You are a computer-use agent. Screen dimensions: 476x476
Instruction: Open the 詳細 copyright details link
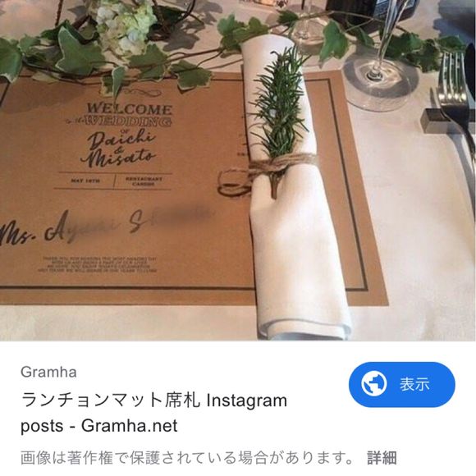coord(382,458)
